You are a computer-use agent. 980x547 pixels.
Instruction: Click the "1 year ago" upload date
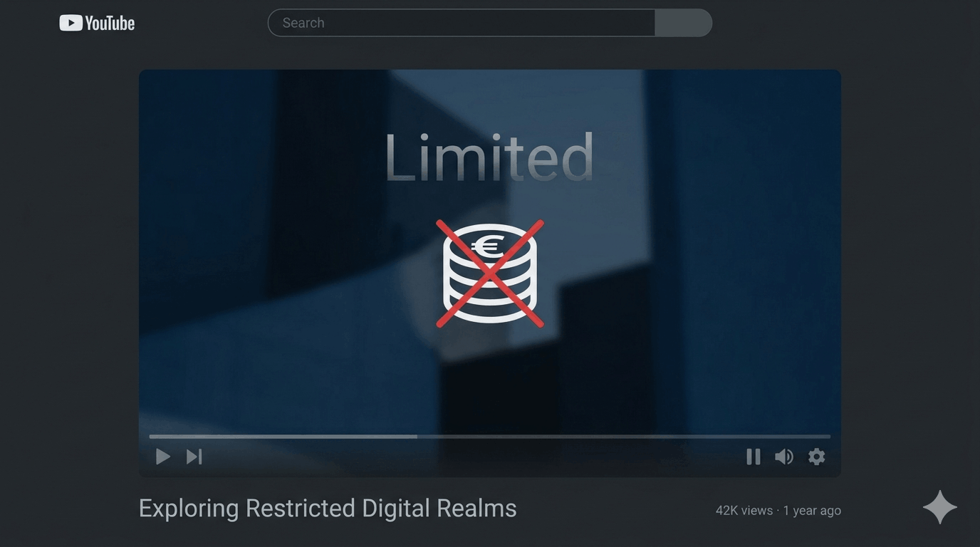[x=812, y=511]
